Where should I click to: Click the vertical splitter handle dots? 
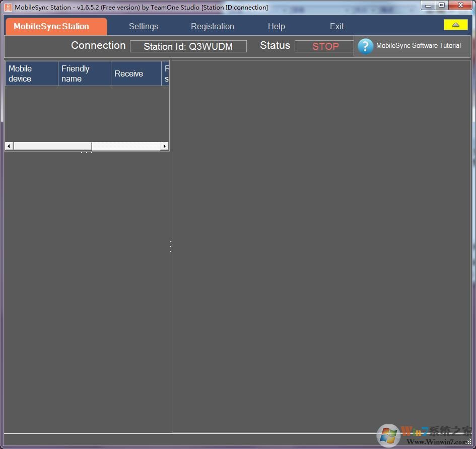click(x=171, y=247)
